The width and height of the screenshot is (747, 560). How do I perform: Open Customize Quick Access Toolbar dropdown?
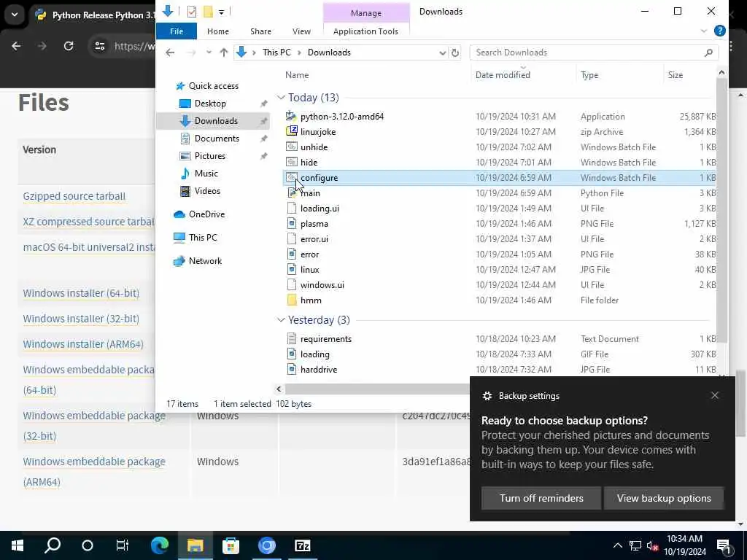(x=222, y=12)
